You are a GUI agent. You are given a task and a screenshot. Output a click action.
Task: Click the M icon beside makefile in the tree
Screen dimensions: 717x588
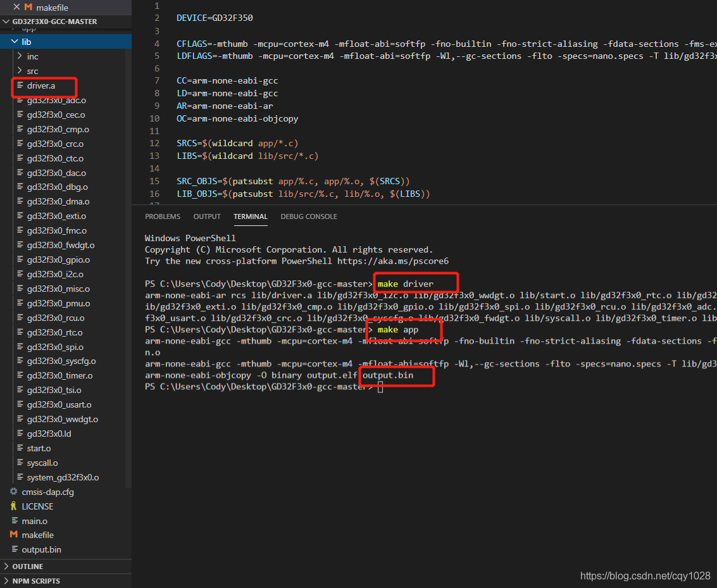(14, 534)
